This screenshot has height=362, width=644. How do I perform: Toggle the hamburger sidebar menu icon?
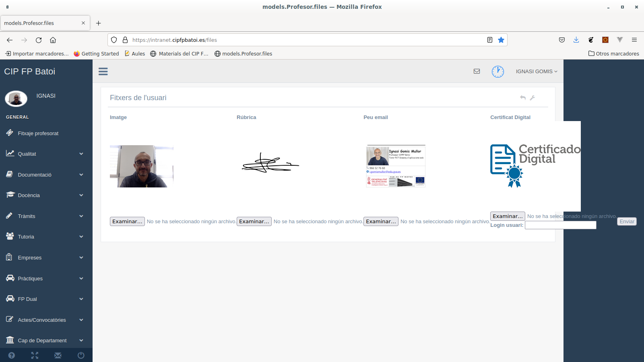tap(103, 71)
